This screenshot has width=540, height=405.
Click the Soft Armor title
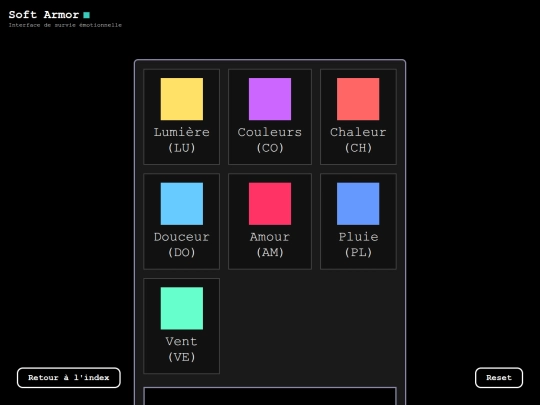(x=44, y=15)
